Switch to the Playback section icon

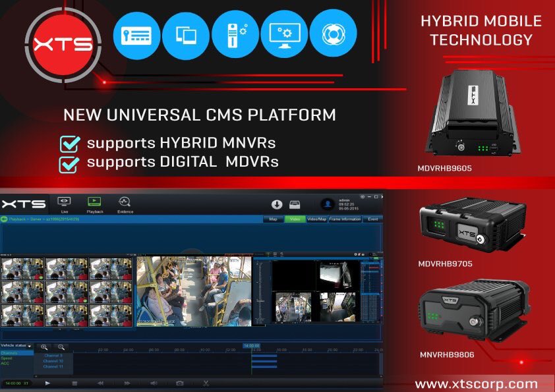(x=94, y=202)
